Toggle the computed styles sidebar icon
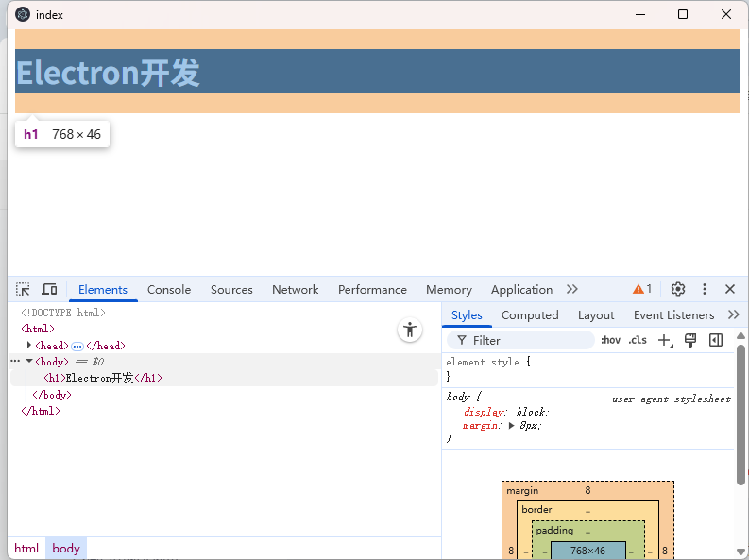 pyautogui.click(x=716, y=340)
